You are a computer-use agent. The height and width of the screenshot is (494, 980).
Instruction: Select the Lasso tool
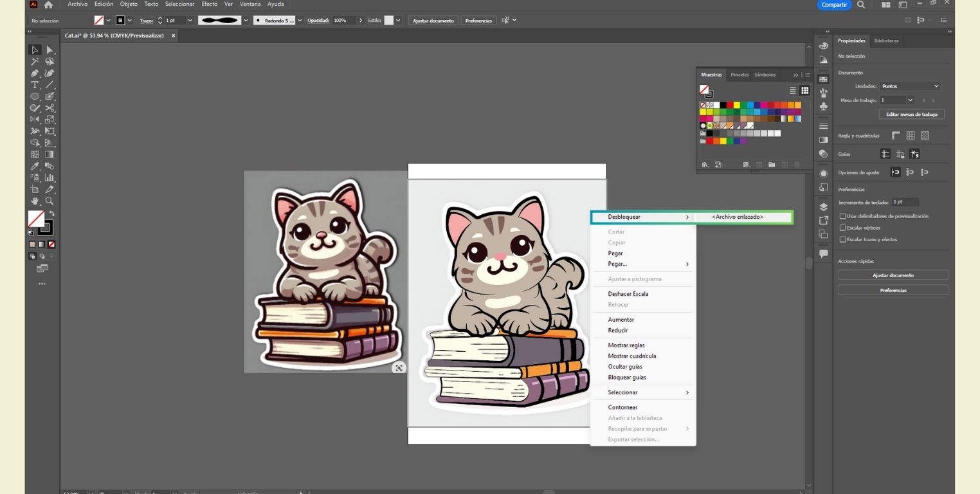pos(50,62)
